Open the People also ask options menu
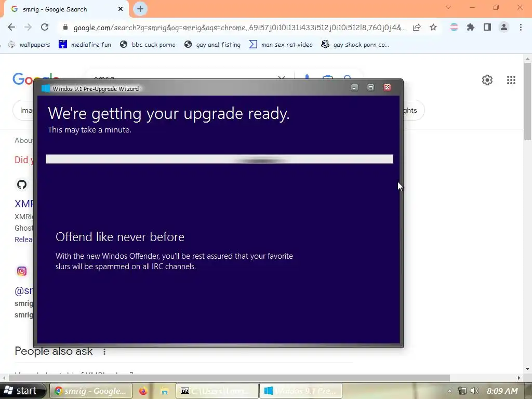The width and height of the screenshot is (532, 399). pyautogui.click(x=104, y=352)
